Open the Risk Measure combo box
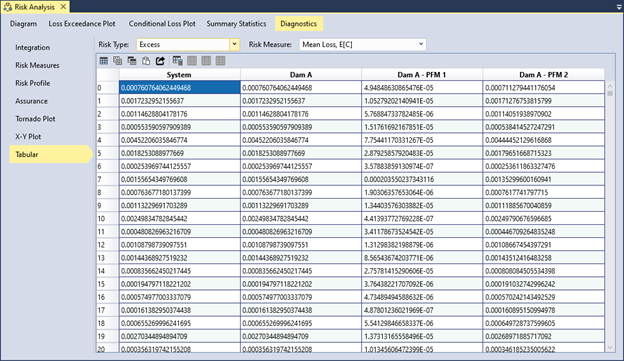 (x=363, y=44)
